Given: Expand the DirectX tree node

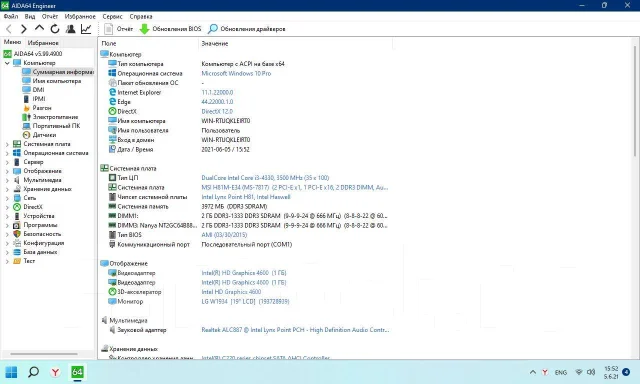Looking at the screenshot, I should (x=7, y=207).
